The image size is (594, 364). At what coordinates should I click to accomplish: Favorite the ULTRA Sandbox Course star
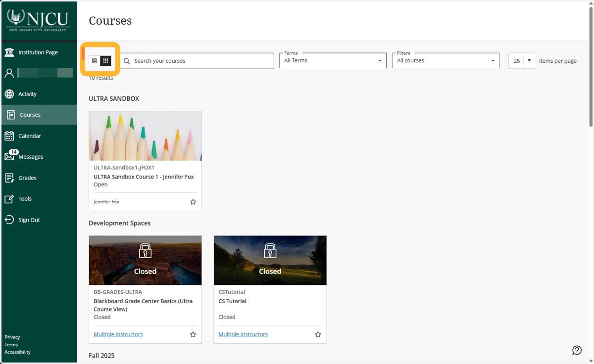click(193, 202)
